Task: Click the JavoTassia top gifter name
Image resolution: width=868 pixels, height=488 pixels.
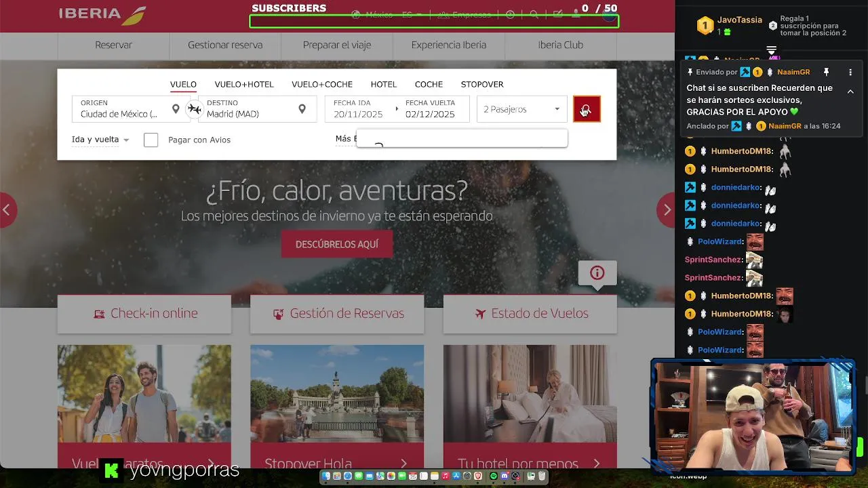Action: tap(740, 20)
